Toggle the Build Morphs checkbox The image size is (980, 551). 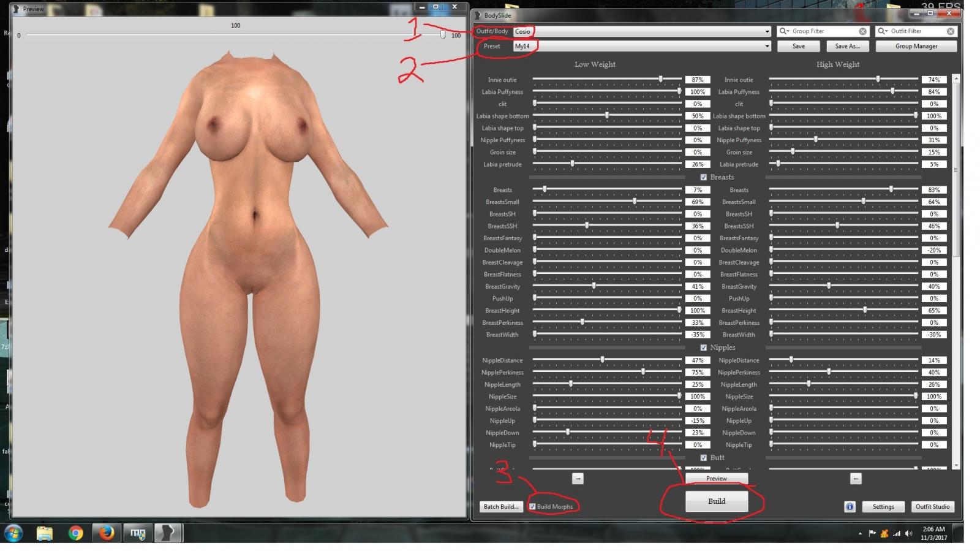(533, 507)
